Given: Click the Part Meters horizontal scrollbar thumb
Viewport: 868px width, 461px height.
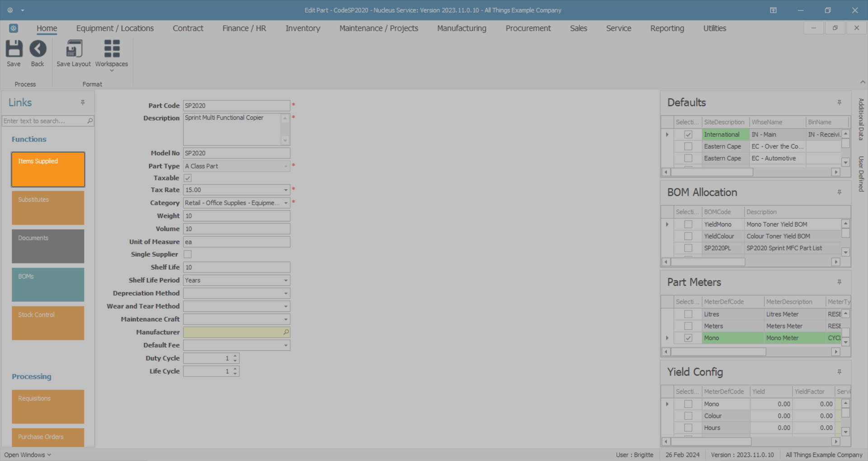Looking at the screenshot, I should pos(718,352).
